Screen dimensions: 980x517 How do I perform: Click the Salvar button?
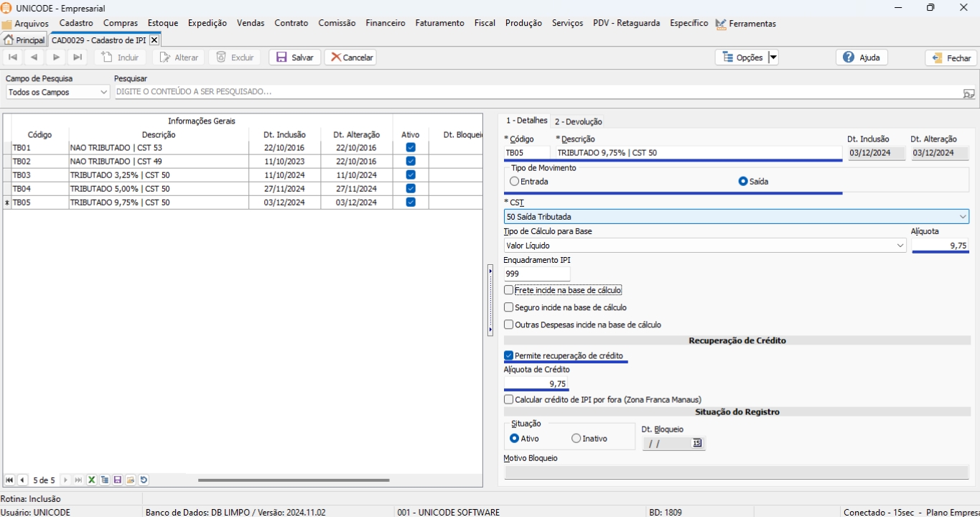pyautogui.click(x=294, y=57)
